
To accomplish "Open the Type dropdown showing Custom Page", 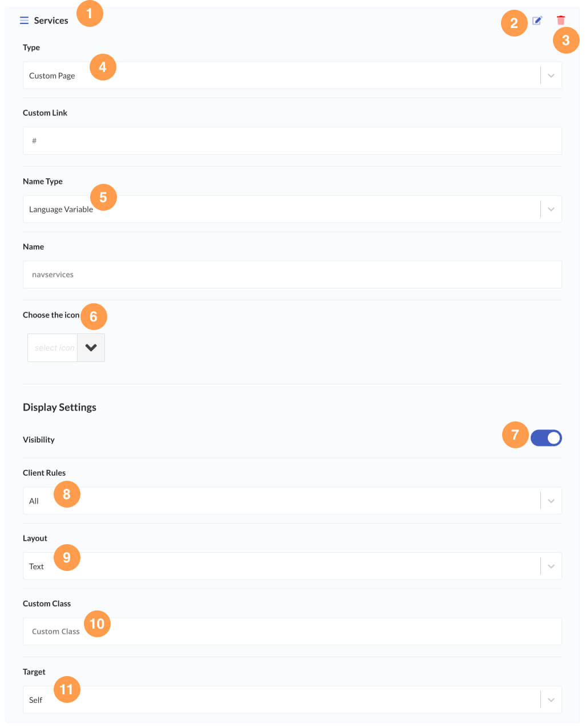I will [x=281, y=75].
